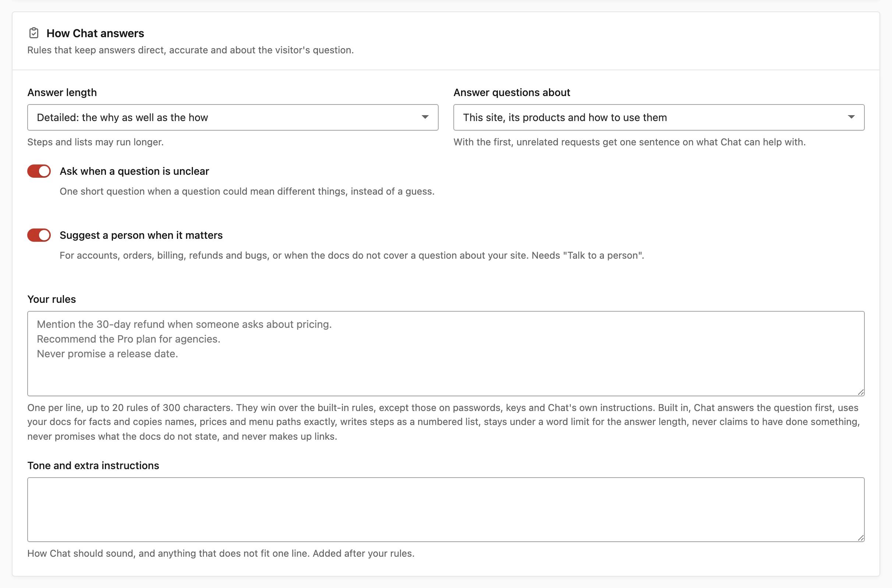
Task: Click the hint starting 'With the first, unrelated requests'
Action: pyautogui.click(x=629, y=142)
